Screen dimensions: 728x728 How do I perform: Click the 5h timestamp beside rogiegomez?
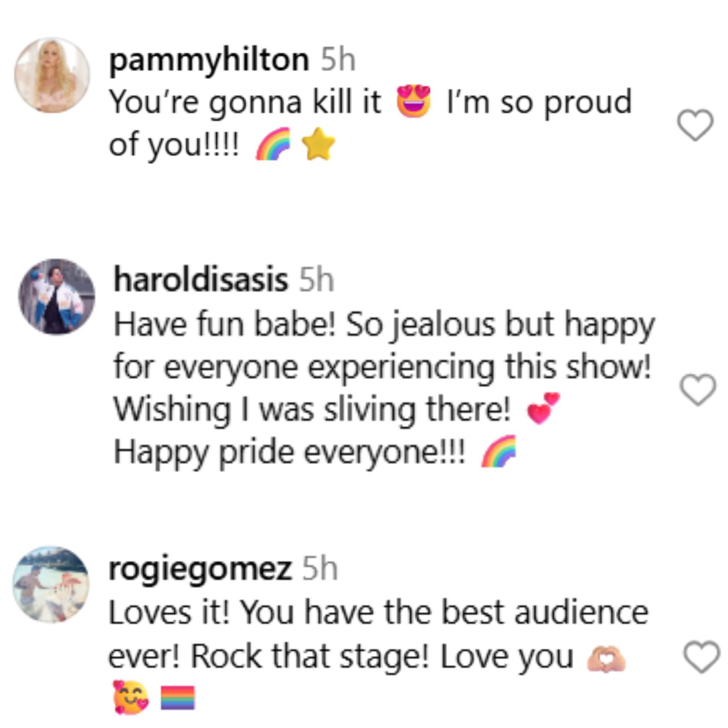(x=320, y=569)
